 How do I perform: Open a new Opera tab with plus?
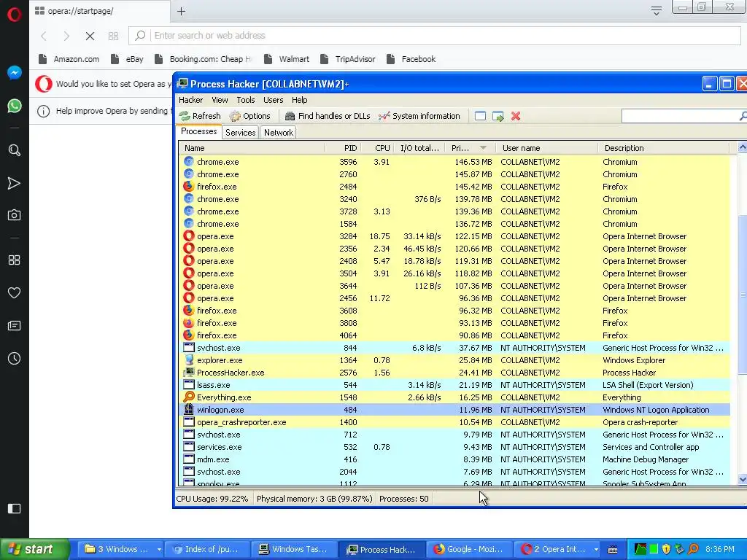point(181,11)
